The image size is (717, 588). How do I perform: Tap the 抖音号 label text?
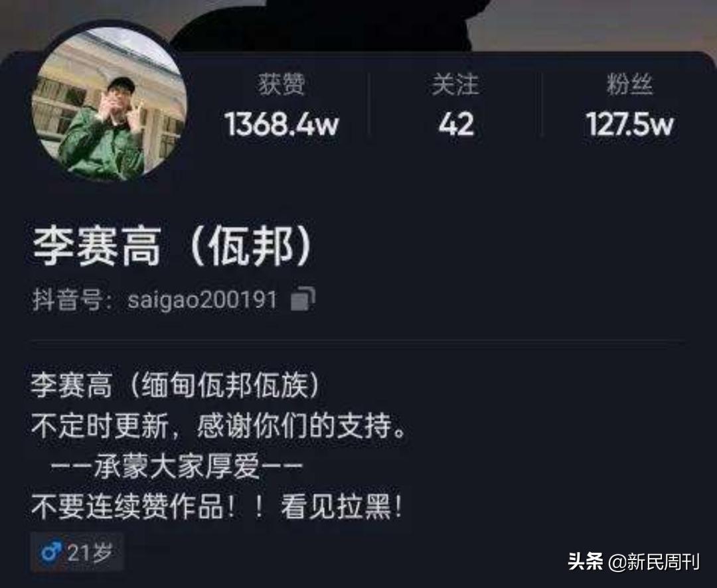point(67,300)
